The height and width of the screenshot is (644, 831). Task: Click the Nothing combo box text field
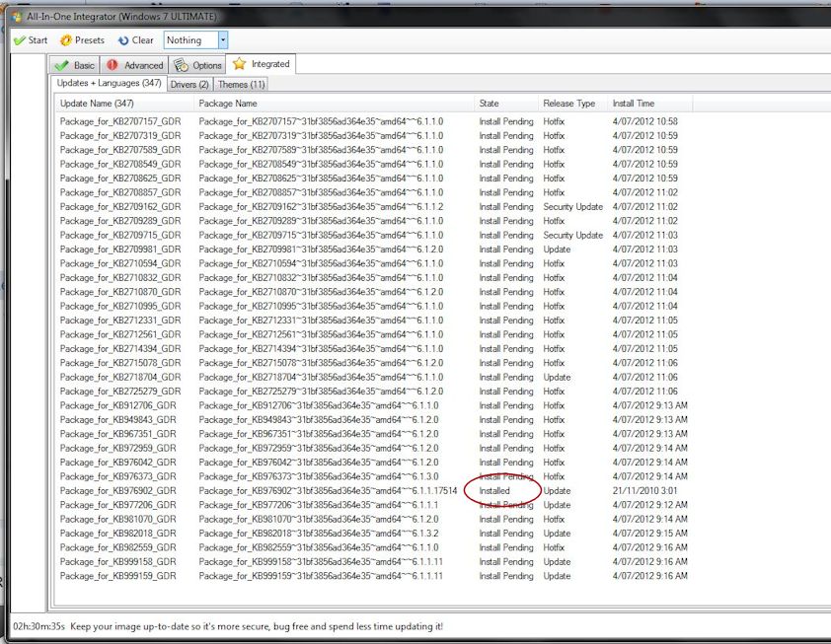click(191, 39)
